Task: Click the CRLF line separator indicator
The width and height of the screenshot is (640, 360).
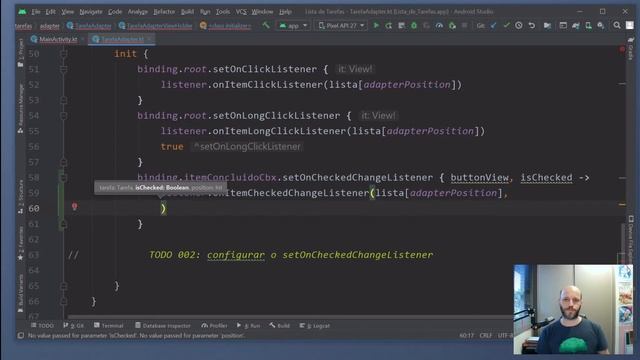Action: click(485, 336)
